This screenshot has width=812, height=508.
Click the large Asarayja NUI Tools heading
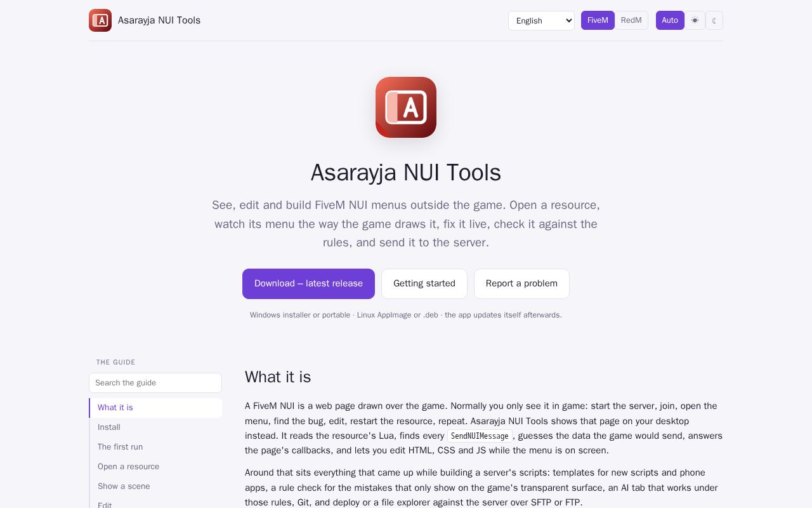(x=406, y=173)
